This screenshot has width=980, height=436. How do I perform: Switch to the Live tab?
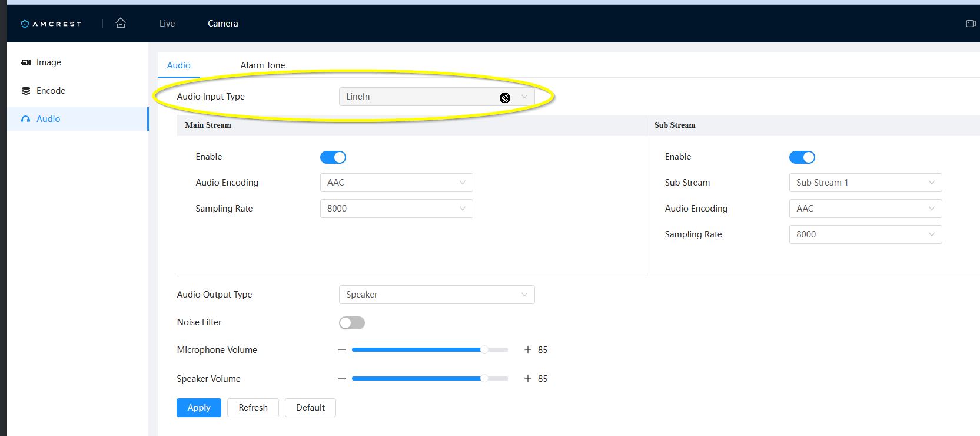(x=167, y=24)
